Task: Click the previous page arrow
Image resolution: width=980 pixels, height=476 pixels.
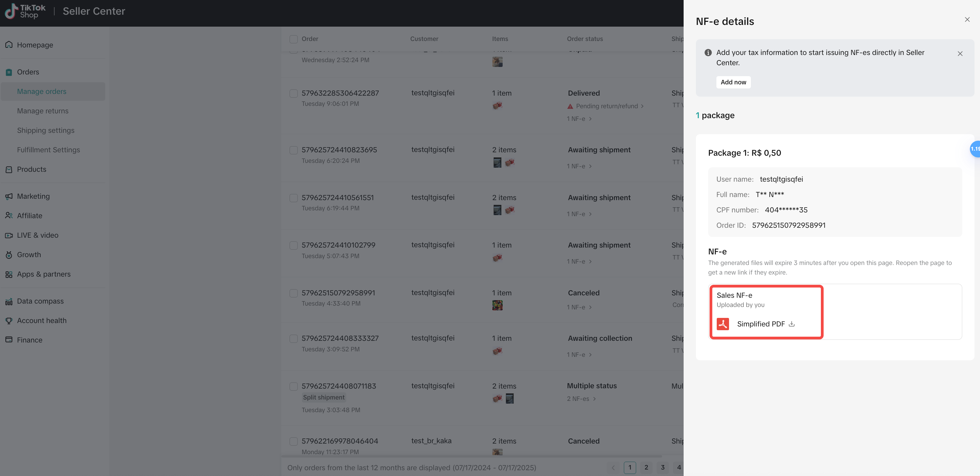Action: [613, 467]
